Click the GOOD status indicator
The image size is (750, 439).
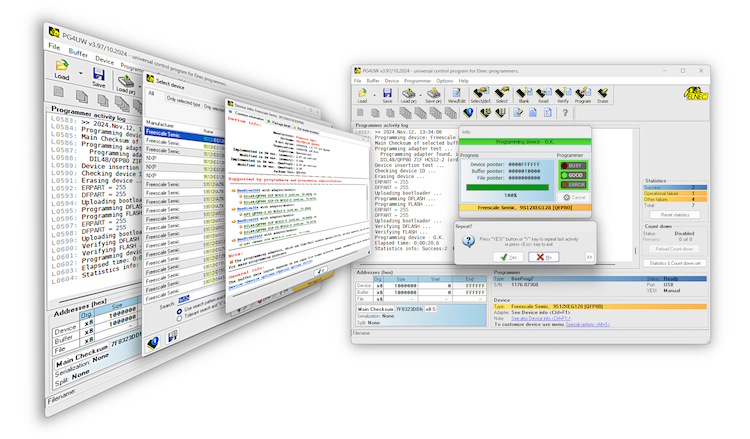pos(573,175)
